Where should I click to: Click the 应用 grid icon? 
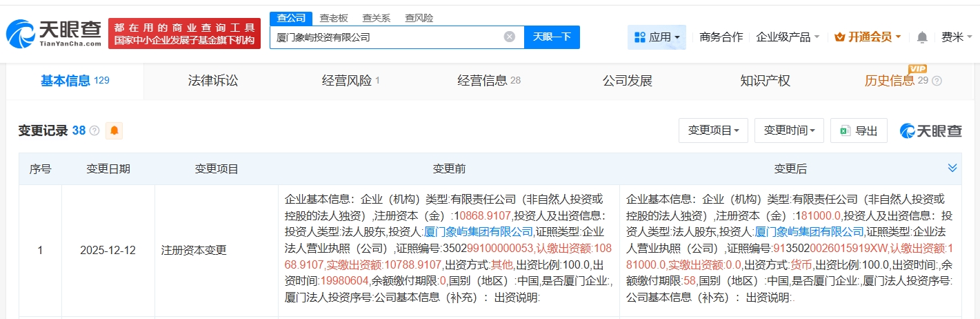[x=639, y=37]
